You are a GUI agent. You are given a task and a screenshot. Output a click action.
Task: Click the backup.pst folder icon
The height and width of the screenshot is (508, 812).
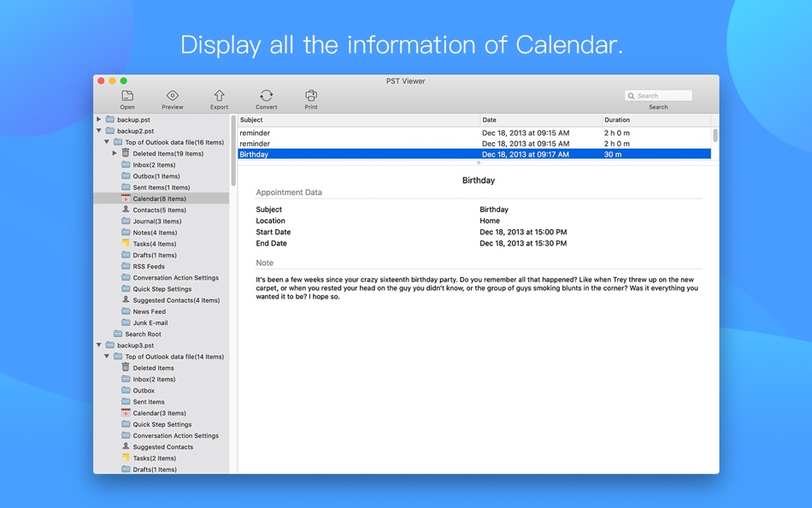click(109, 119)
